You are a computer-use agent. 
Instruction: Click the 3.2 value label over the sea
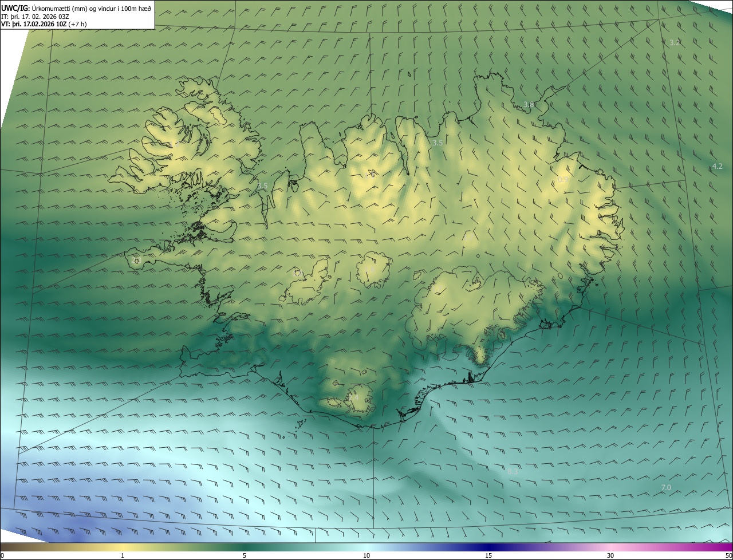click(x=675, y=42)
